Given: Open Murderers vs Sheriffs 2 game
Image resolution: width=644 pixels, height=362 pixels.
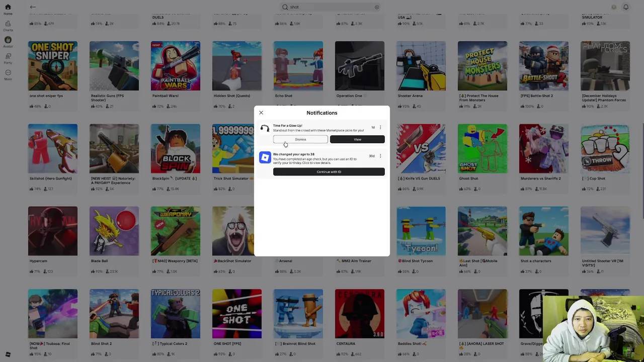Looking at the screenshot, I should (x=544, y=148).
